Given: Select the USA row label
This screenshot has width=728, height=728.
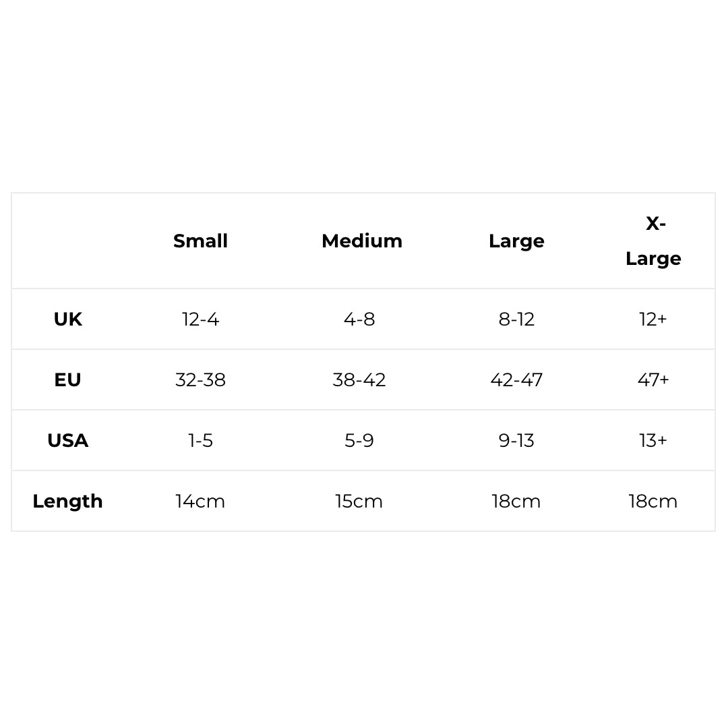Looking at the screenshot, I should pos(67,440).
